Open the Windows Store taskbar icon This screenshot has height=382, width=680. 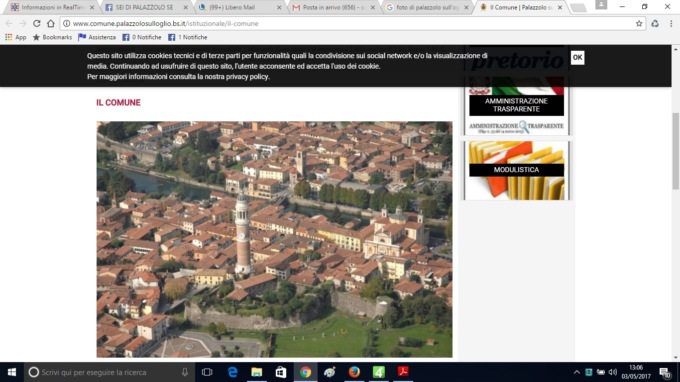pos(281,372)
